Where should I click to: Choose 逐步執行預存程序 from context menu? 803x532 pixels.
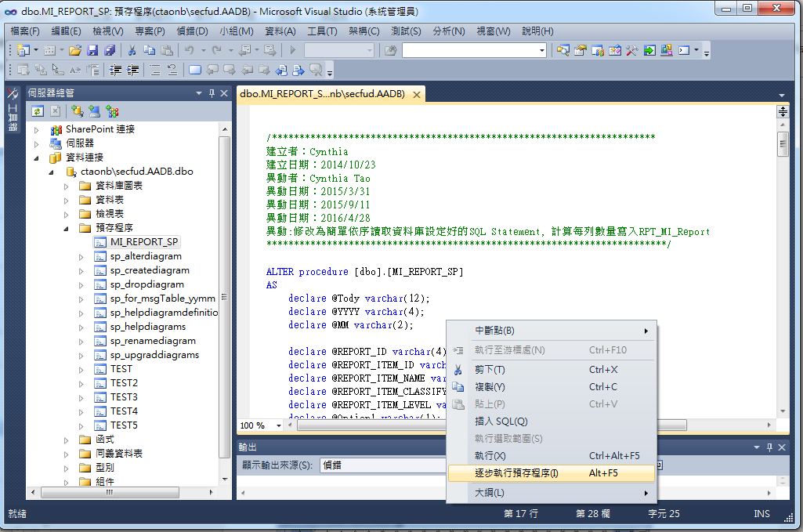point(516,473)
